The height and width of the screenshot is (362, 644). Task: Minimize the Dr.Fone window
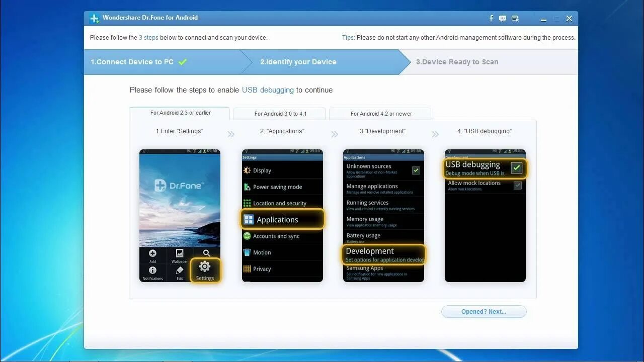point(543,19)
